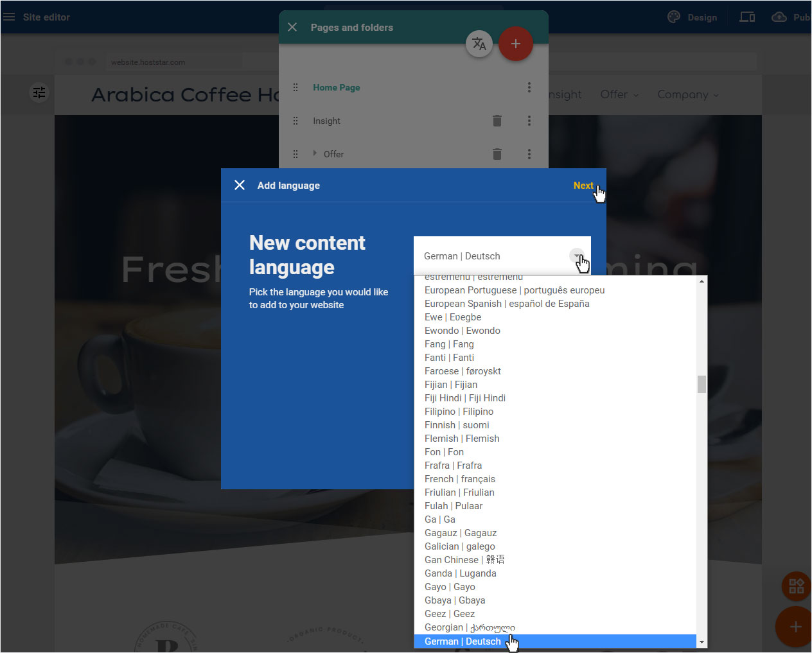Toggle the German | Deutsch dropdown arrow

click(x=577, y=256)
